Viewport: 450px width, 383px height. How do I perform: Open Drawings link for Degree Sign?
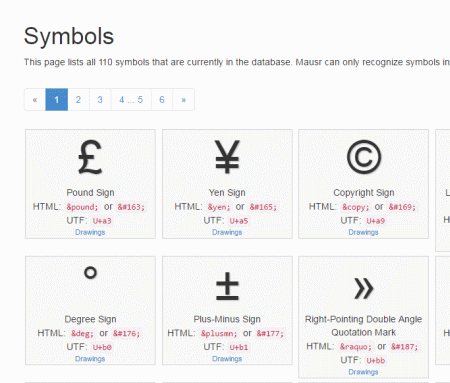point(90,359)
